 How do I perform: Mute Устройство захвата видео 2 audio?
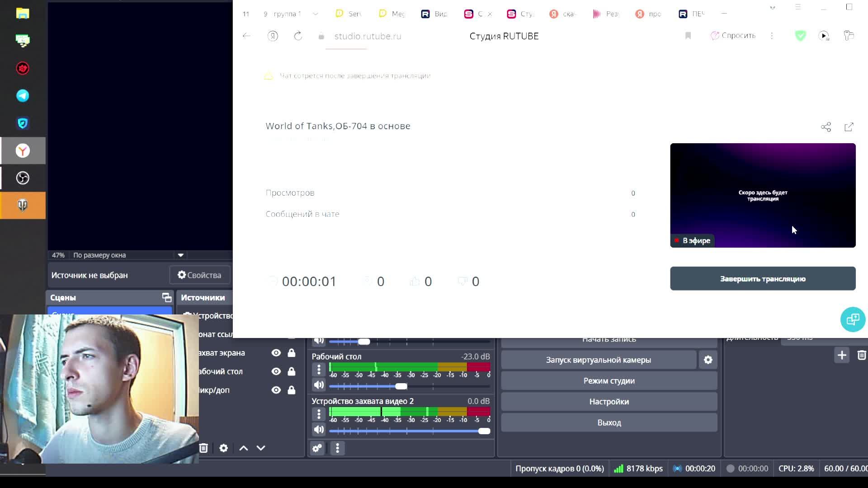tap(319, 430)
